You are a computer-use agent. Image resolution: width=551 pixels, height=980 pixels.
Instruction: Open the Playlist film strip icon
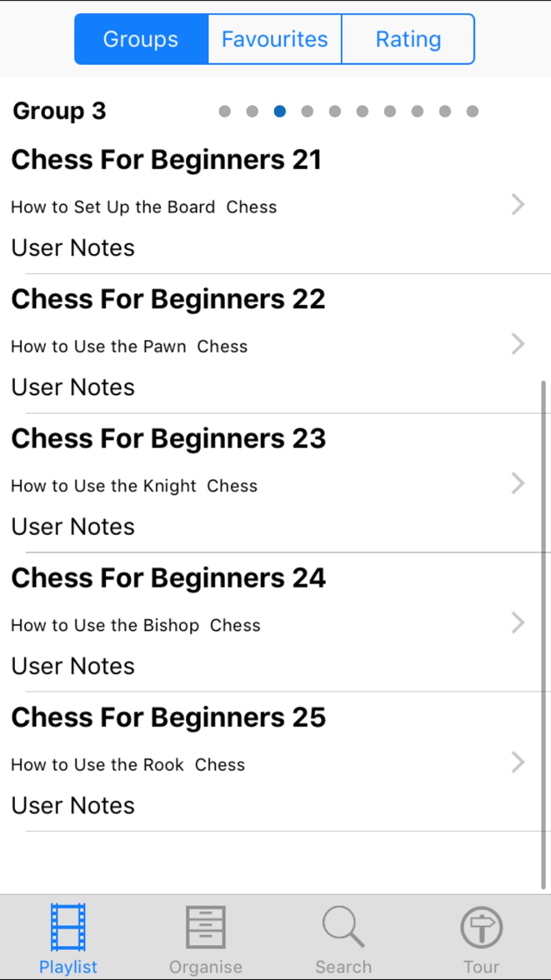pos(68,927)
